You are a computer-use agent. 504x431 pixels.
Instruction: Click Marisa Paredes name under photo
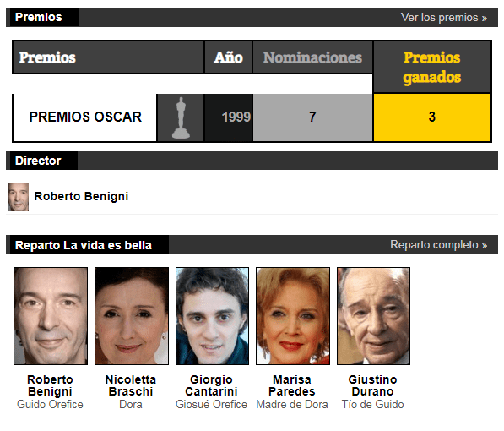(292, 385)
